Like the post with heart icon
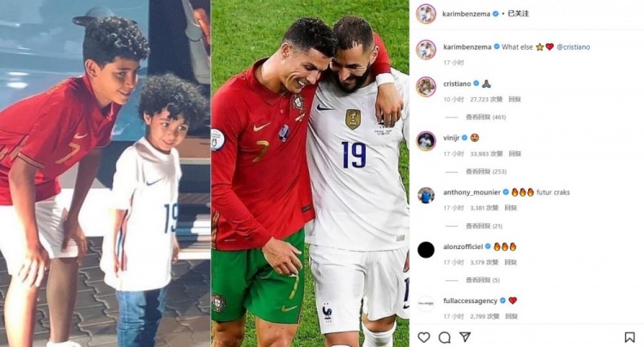 [x=424, y=338]
